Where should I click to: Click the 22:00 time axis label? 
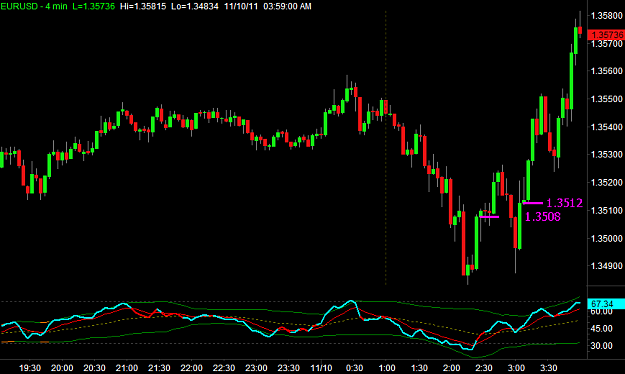pos(191,368)
